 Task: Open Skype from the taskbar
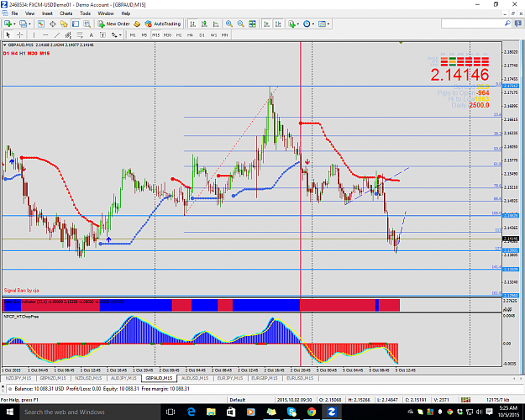point(291,412)
